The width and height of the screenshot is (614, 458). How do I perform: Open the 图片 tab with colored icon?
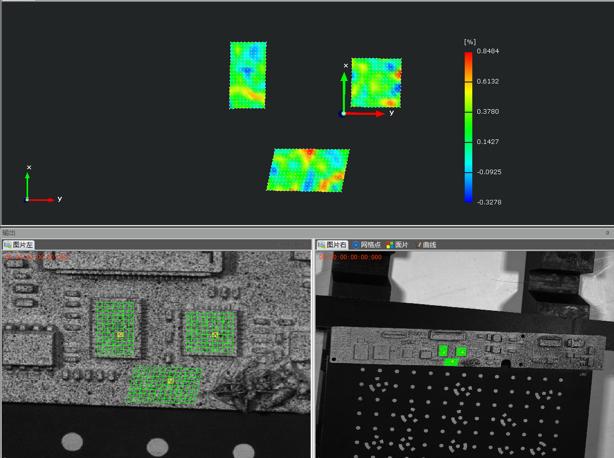point(398,245)
